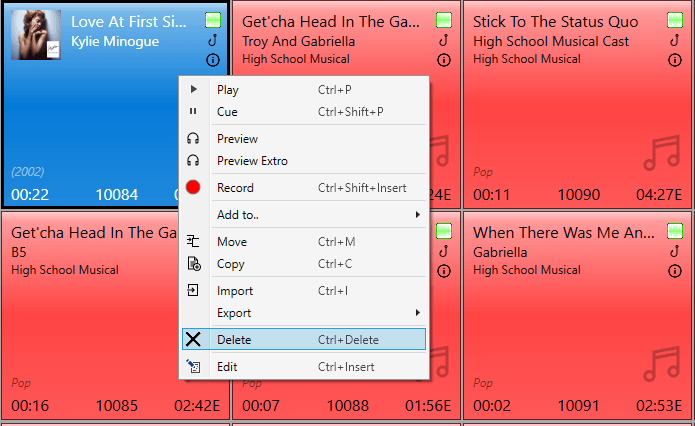
Task: Select Play in the context menu
Action: tap(304, 90)
